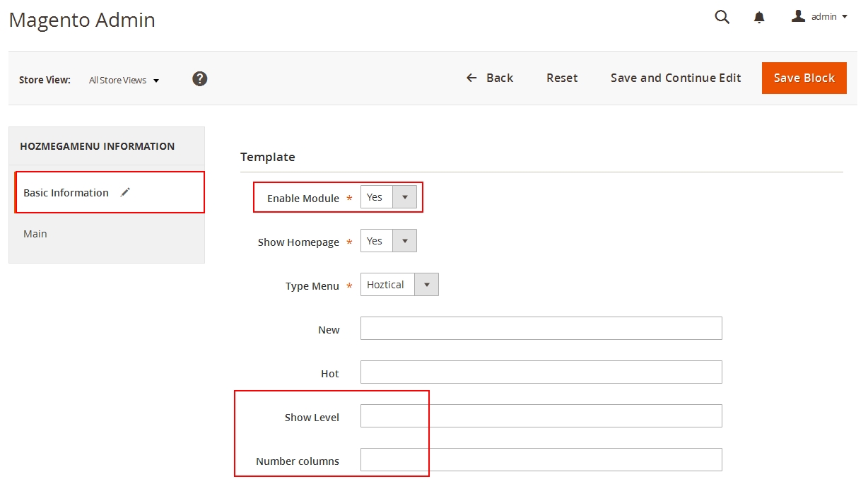Open the Enable Module dropdown
868x484 pixels.
point(388,198)
